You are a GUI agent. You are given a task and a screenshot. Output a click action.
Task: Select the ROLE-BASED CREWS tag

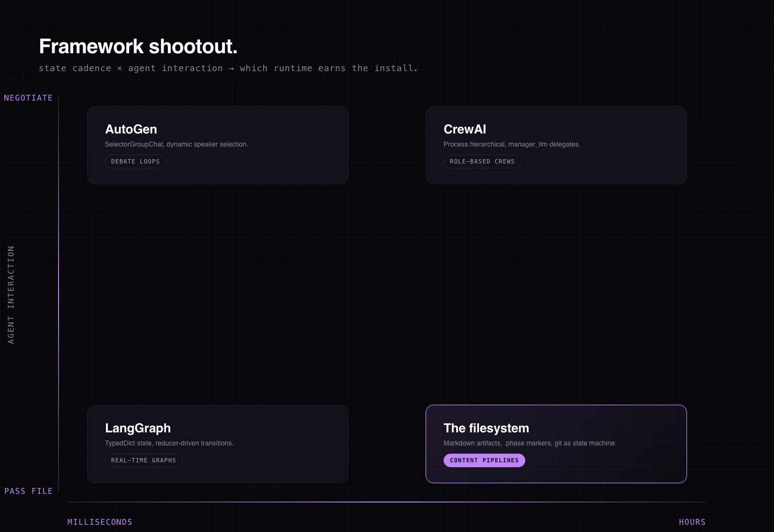482,162
